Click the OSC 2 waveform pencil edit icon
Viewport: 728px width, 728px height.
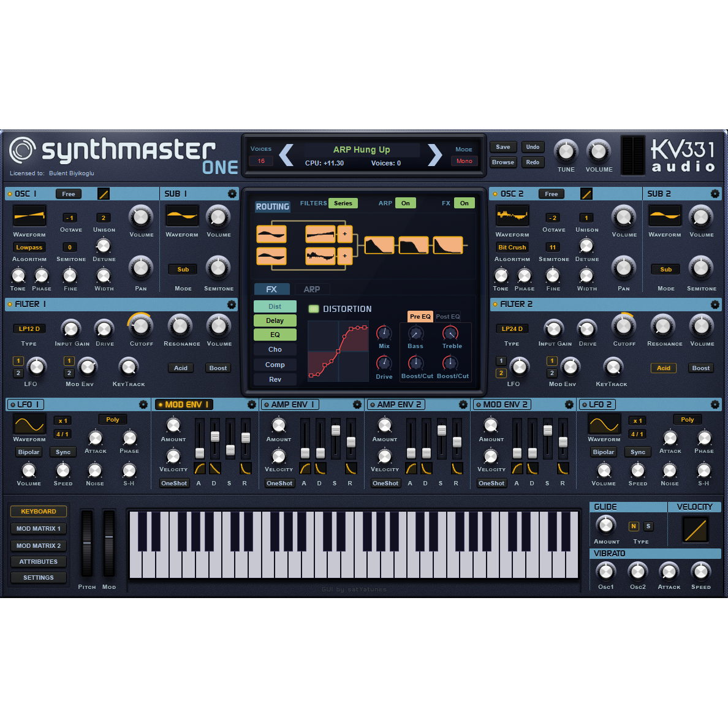(x=586, y=194)
